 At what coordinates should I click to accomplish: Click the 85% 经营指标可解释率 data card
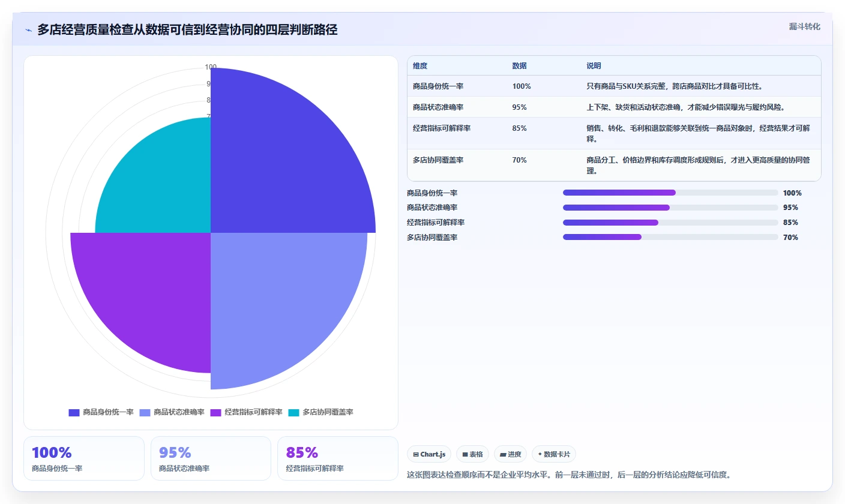tap(338, 458)
